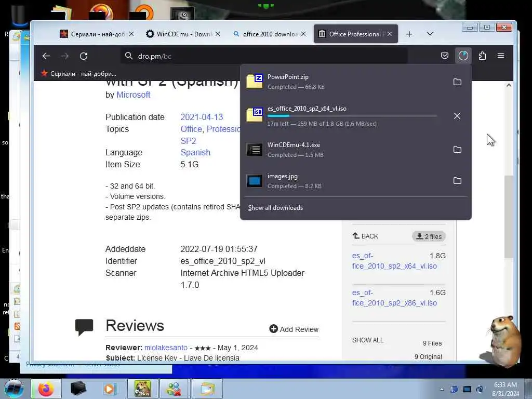Open the Firefox hamburger menu
This screenshot has width=532, height=399.
(x=501, y=56)
